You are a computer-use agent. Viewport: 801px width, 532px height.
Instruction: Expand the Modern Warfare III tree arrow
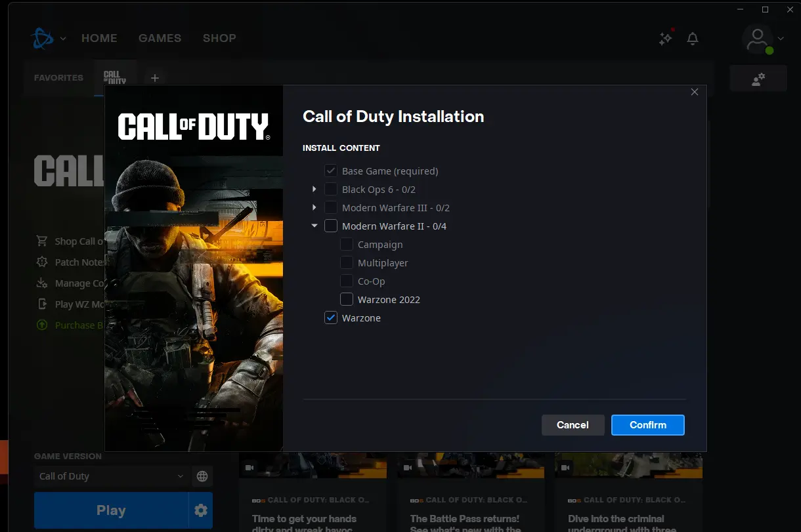click(x=314, y=207)
